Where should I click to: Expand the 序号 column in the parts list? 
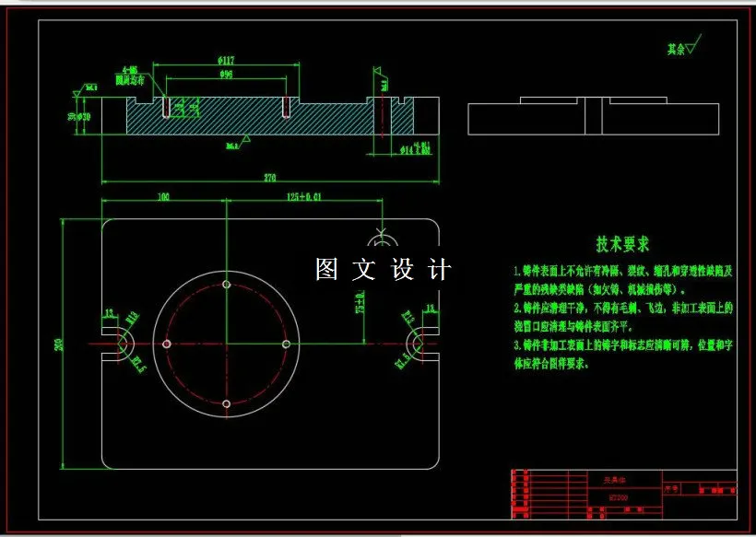[669, 488]
